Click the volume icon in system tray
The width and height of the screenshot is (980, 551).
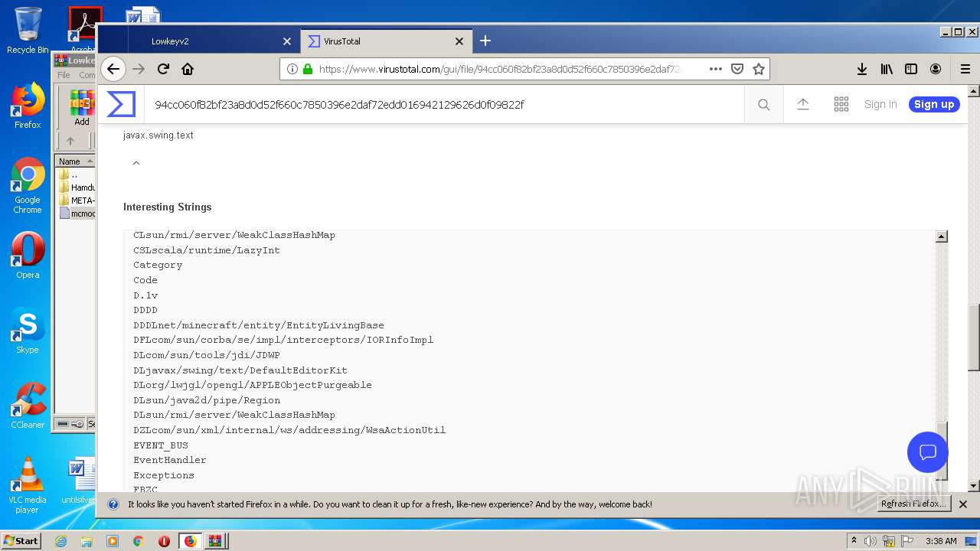pos(871,541)
